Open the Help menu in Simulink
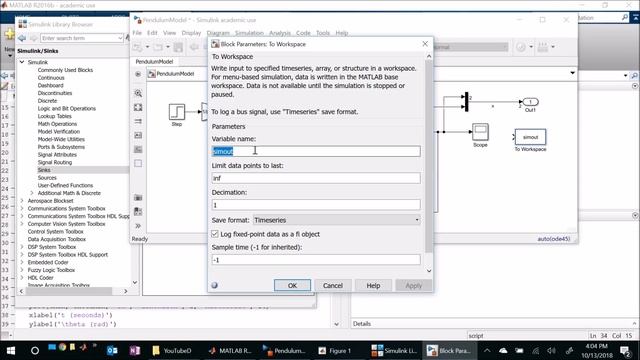The height and width of the screenshot is (360, 640). [342, 33]
